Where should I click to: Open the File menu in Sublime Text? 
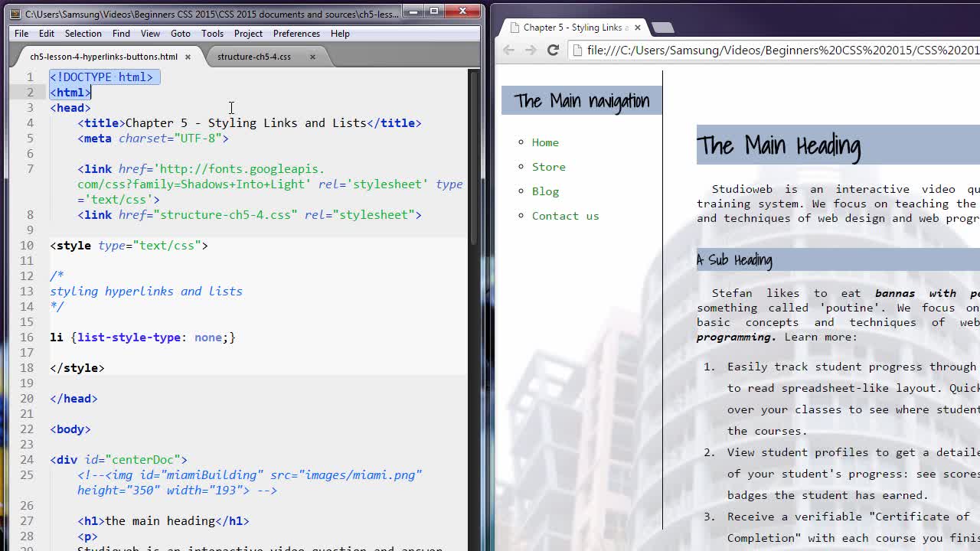[21, 34]
